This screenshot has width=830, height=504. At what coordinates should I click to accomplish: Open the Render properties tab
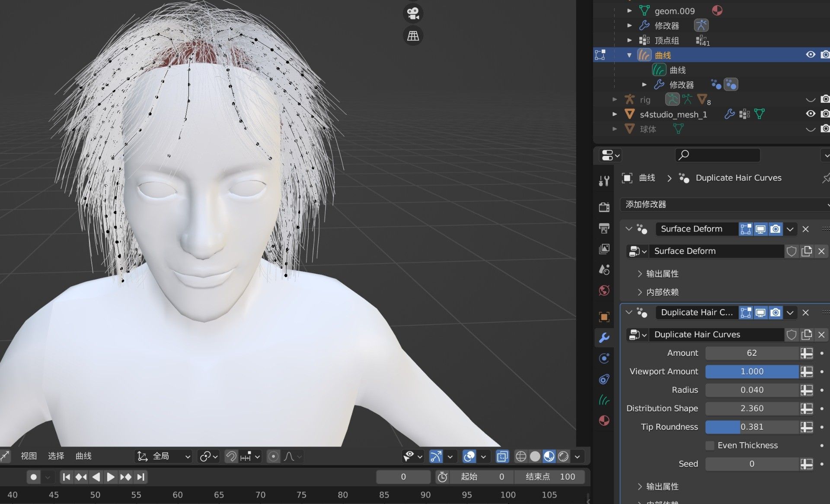[x=604, y=207]
